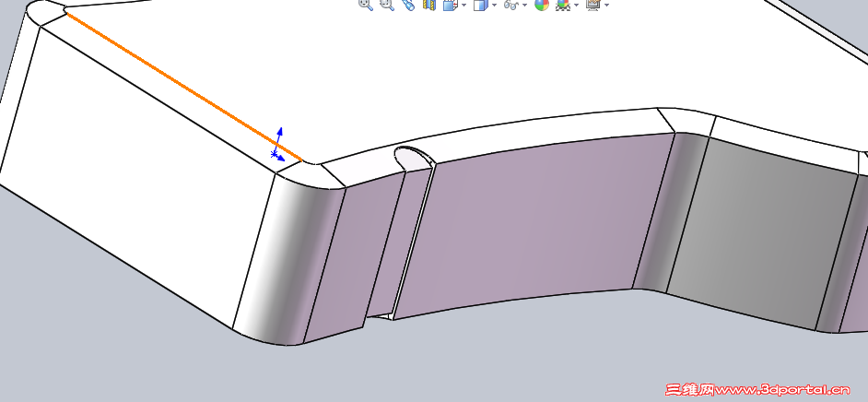Click the Section View icon
868x402 pixels.
click(428, 5)
